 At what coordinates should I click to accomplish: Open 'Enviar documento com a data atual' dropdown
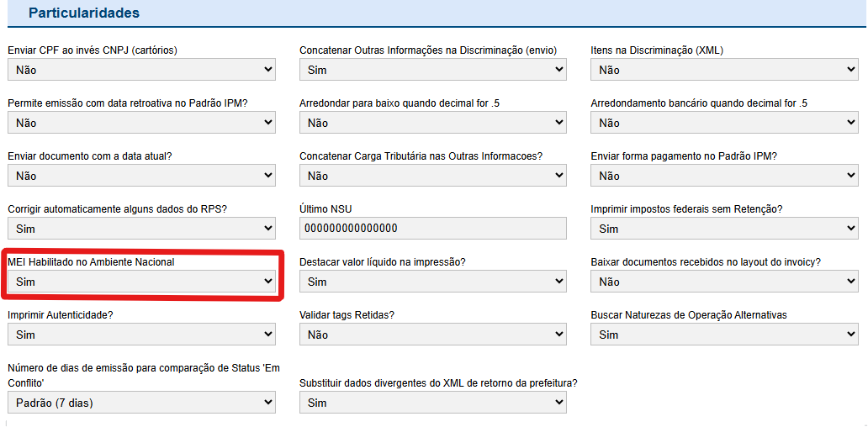[x=141, y=177]
